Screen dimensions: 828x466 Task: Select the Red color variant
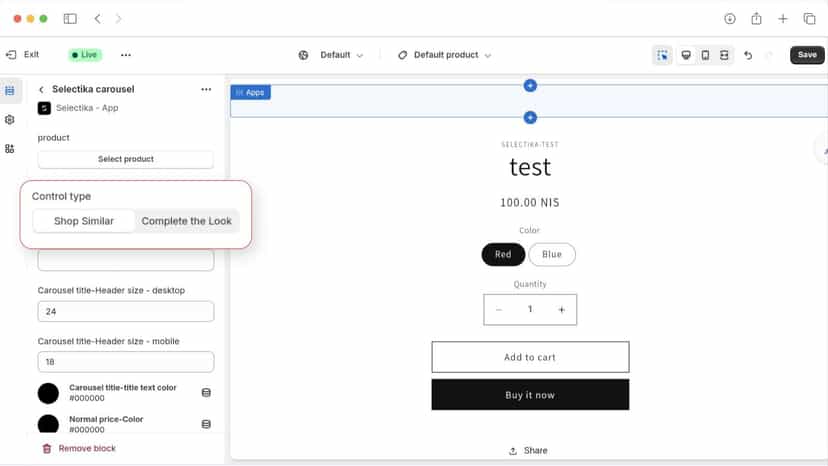click(503, 254)
